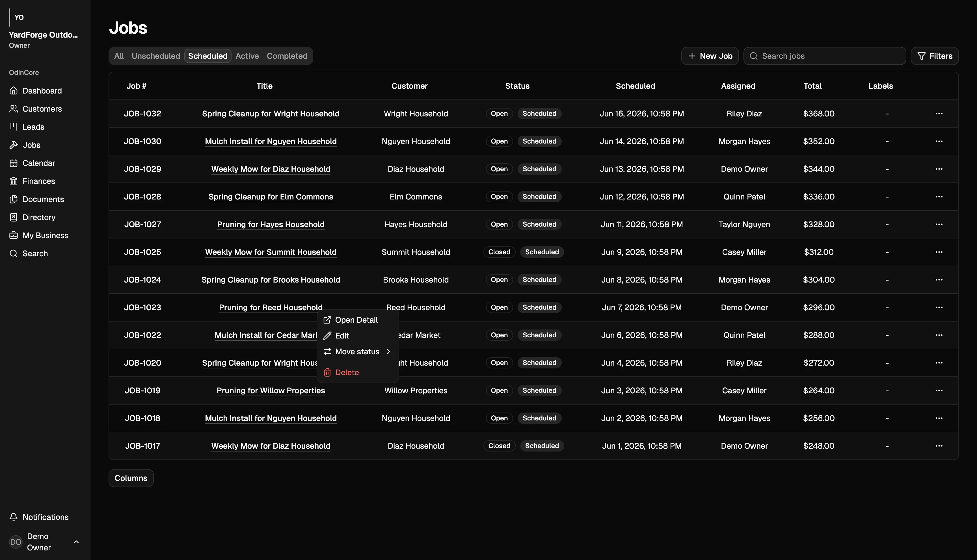Viewport: 977px width, 560px height.
Task: Click the Closed badge for JOB-1025
Action: pyautogui.click(x=499, y=252)
